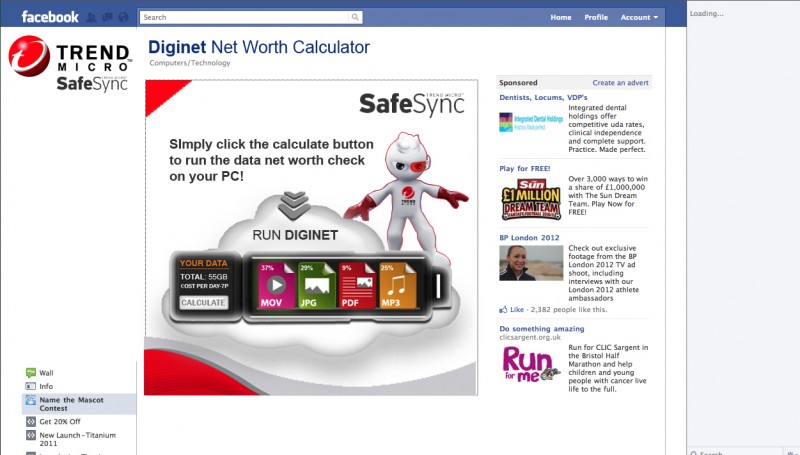Open Play for FREE! ad link
Screen dimensions: 800x455
pyautogui.click(x=524, y=168)
